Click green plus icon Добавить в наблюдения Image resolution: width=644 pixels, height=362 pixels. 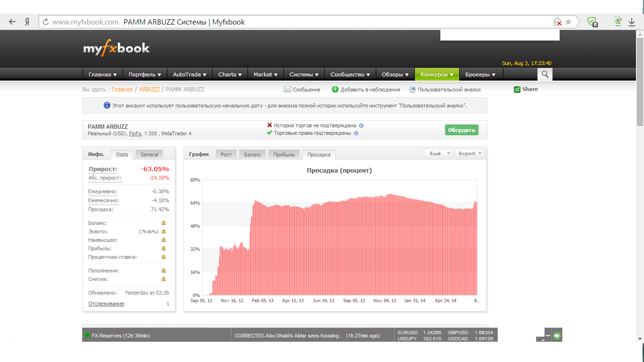point(335,90)
